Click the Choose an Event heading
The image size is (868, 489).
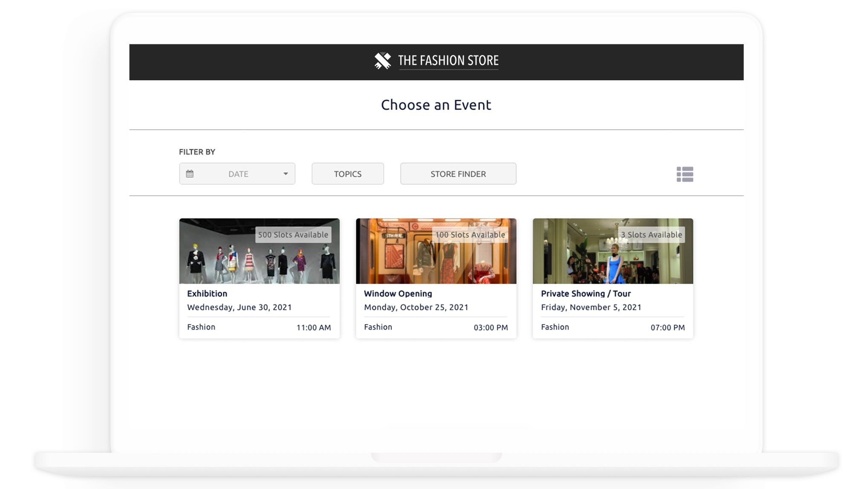tap(436, 105)
